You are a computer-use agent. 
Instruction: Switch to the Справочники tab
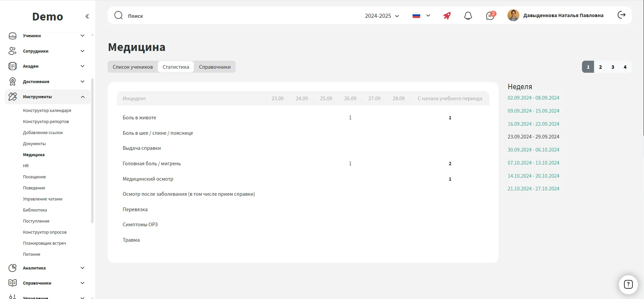pyautogui.click(x=215, y=67)
